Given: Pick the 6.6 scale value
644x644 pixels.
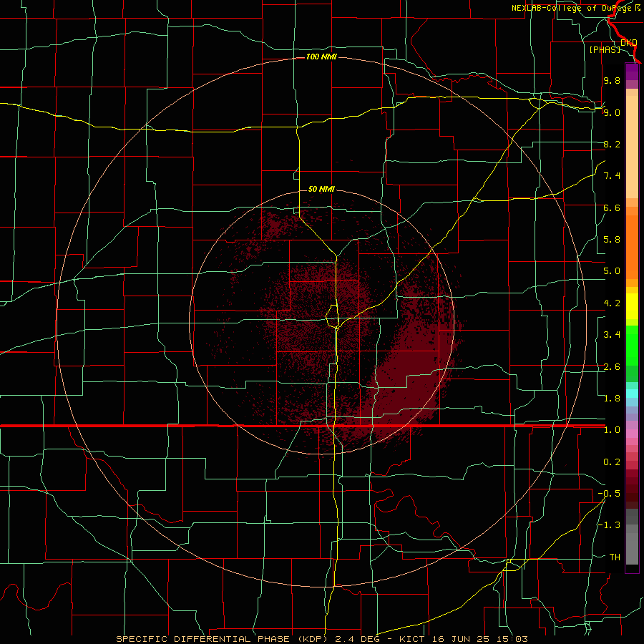Looking at the screenshot, I should click(612, 208).
